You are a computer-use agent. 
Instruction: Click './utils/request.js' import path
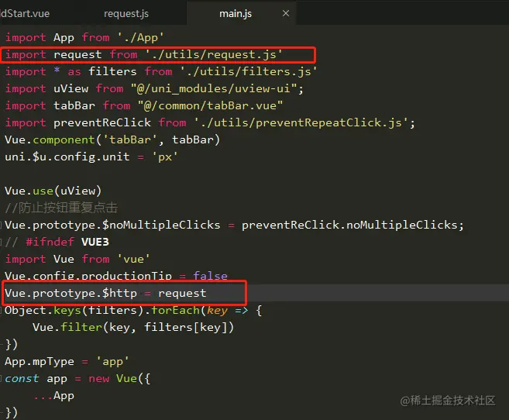coord(214,54)
